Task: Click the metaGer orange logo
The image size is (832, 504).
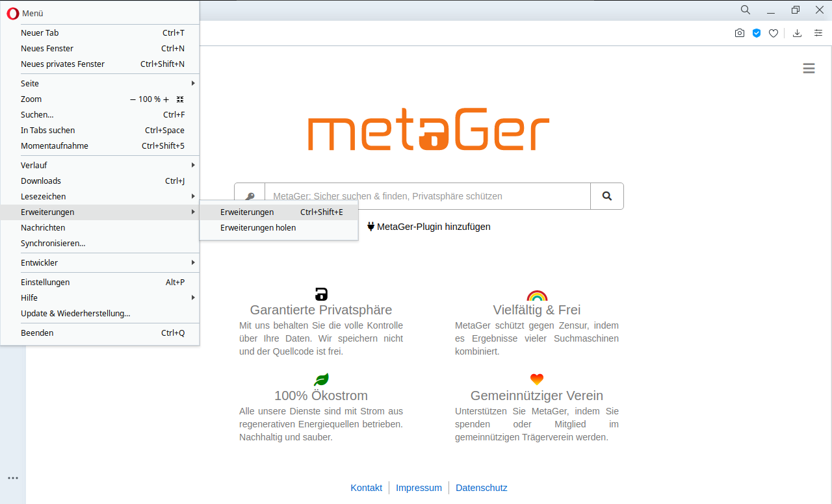Action: point(429,129)
